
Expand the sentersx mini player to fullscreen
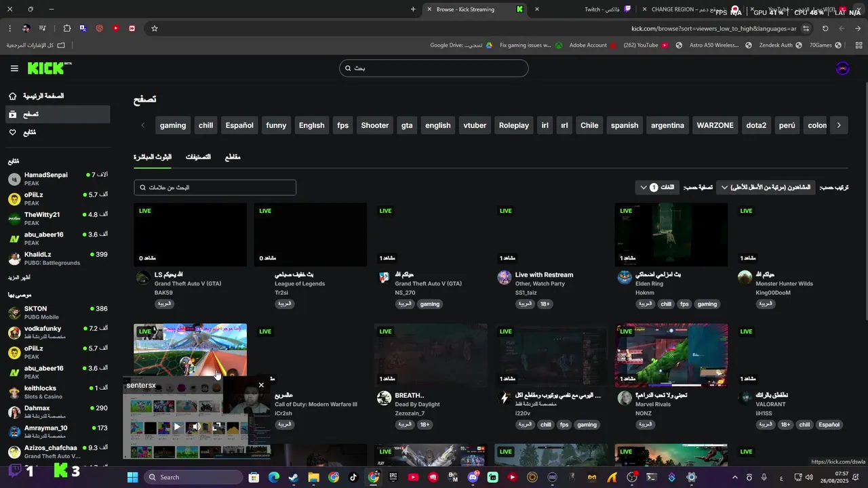tap(218, 427)
